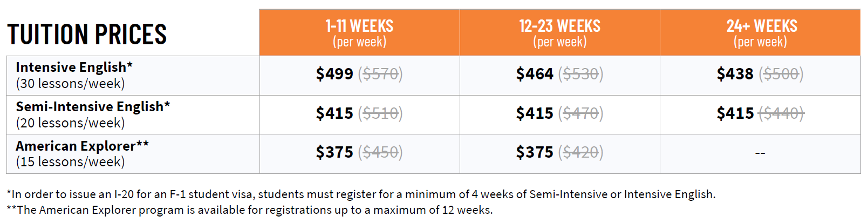Click the $499 Intensive English price
The width and height of the screenshot is (868, 223).
tap(334, 74)
